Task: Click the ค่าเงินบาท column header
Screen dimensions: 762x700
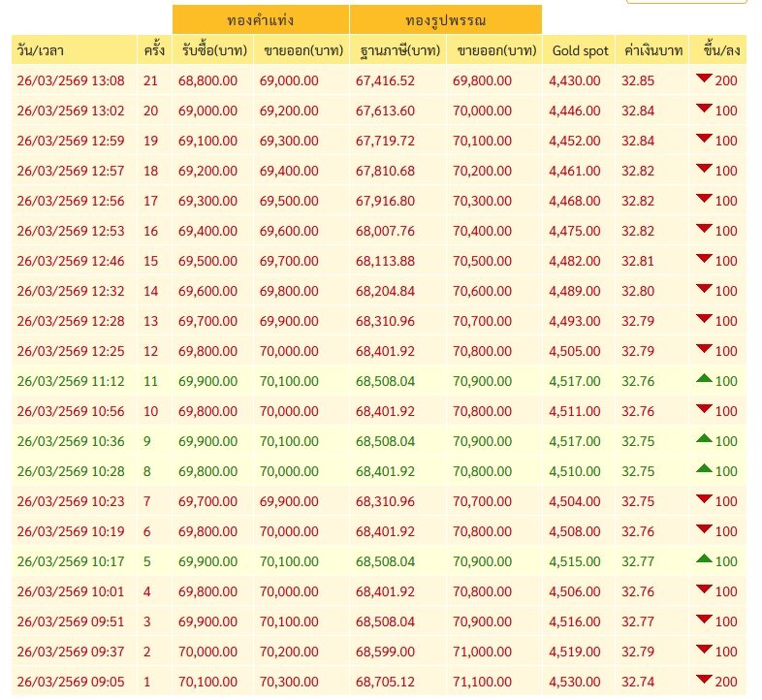Action: click(x=652, y=50)
